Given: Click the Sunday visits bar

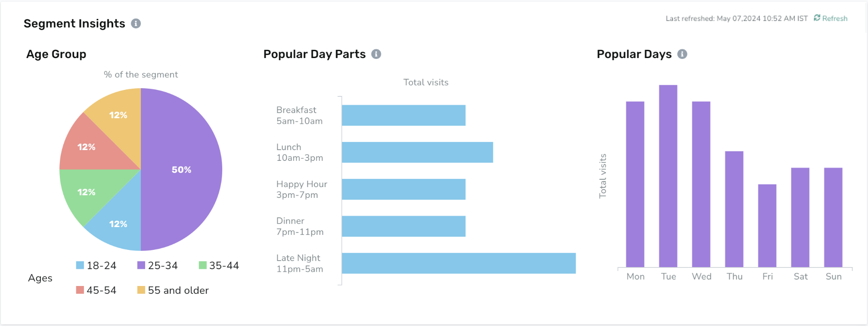Looking at the screenshot, I should (x=833, y=217).
